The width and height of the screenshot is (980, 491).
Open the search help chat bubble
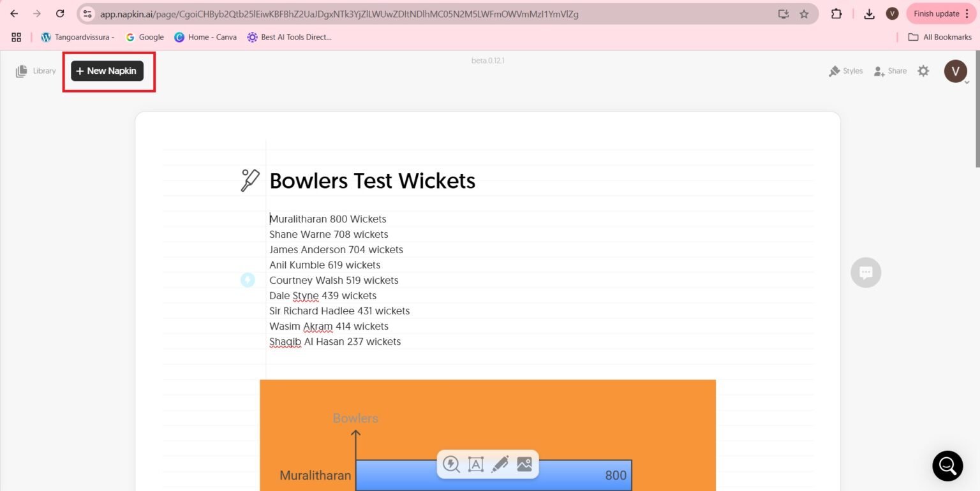[x=947, y=465]
